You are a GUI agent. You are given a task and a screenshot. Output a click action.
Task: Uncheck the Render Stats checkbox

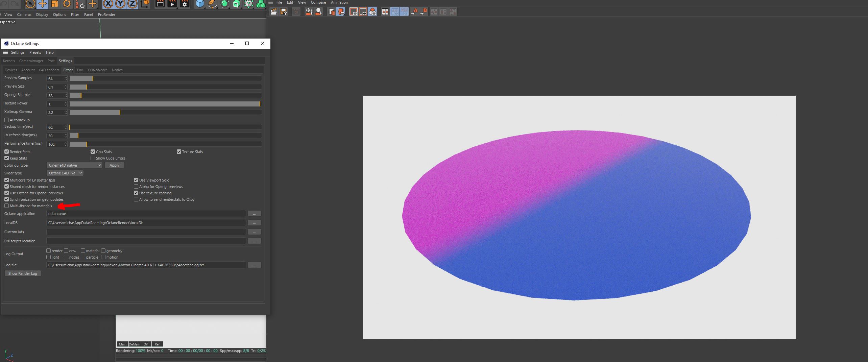(7, 152)
